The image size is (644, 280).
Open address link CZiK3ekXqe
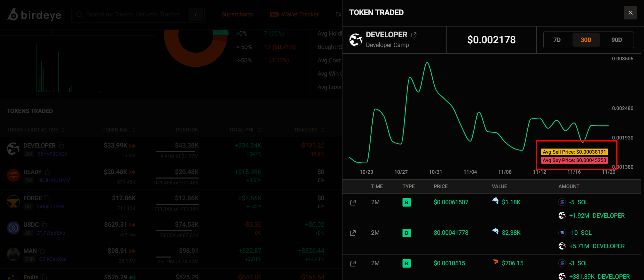(53, 259)
